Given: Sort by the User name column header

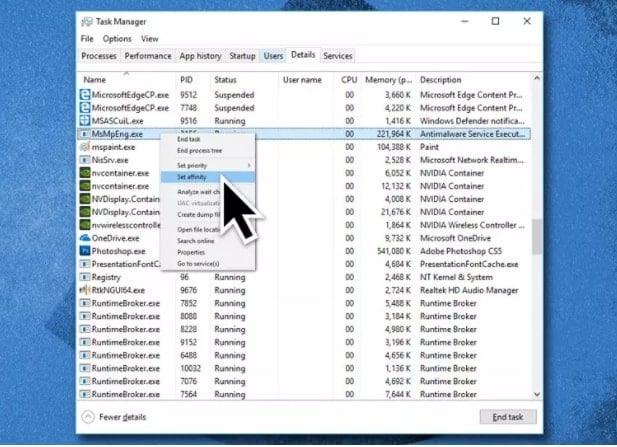Looking at the screenshot, I should (306, 80).
